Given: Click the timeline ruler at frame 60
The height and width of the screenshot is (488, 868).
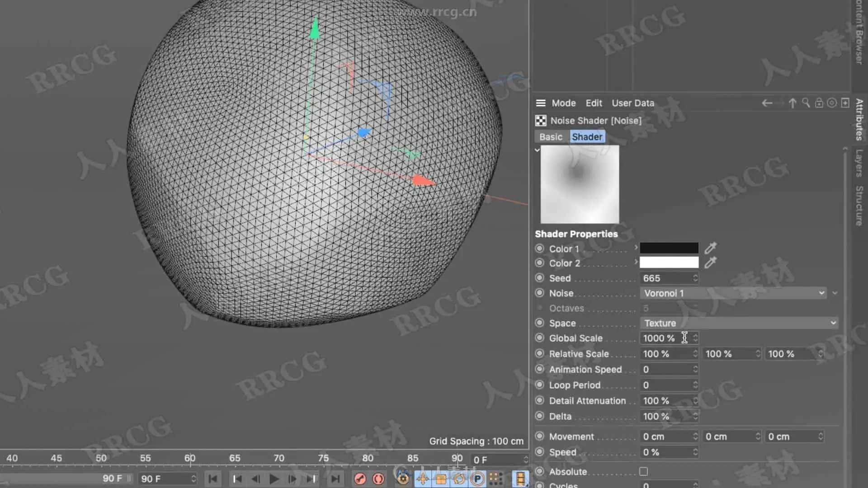Looking at the screenshot, I should [190, 458].
